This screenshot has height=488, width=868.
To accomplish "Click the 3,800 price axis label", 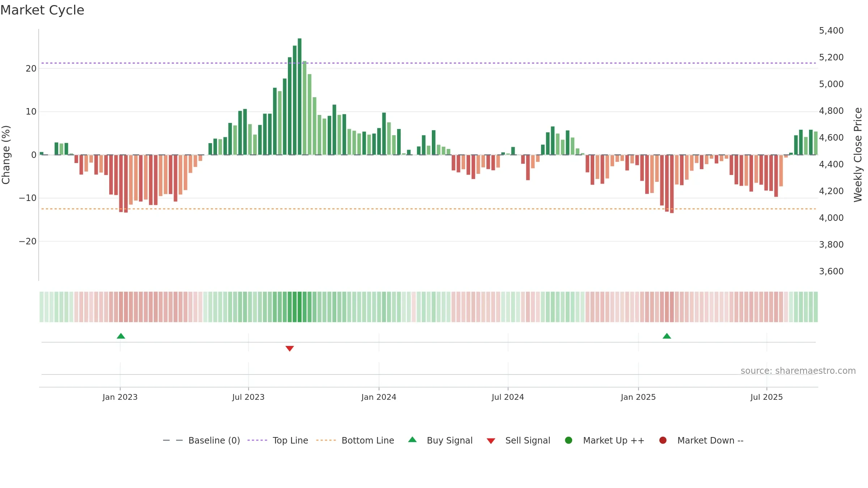I will 831,245.
